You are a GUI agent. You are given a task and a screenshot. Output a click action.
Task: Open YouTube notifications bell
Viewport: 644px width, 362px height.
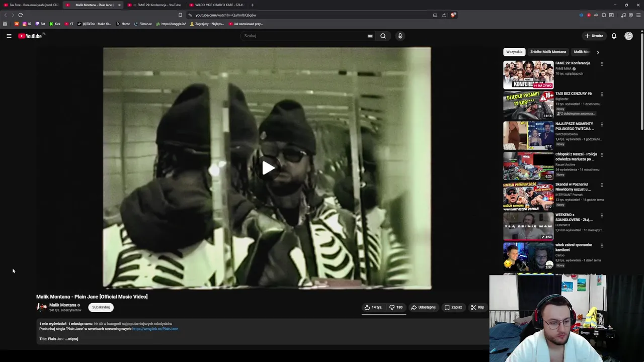pos(614,36)
